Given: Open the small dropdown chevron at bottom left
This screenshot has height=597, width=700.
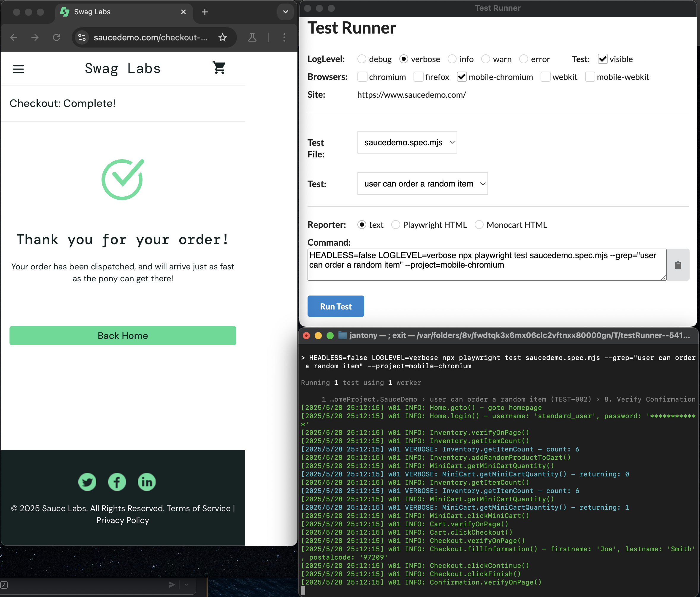Looking at the screenshot, I should point(186,585).
